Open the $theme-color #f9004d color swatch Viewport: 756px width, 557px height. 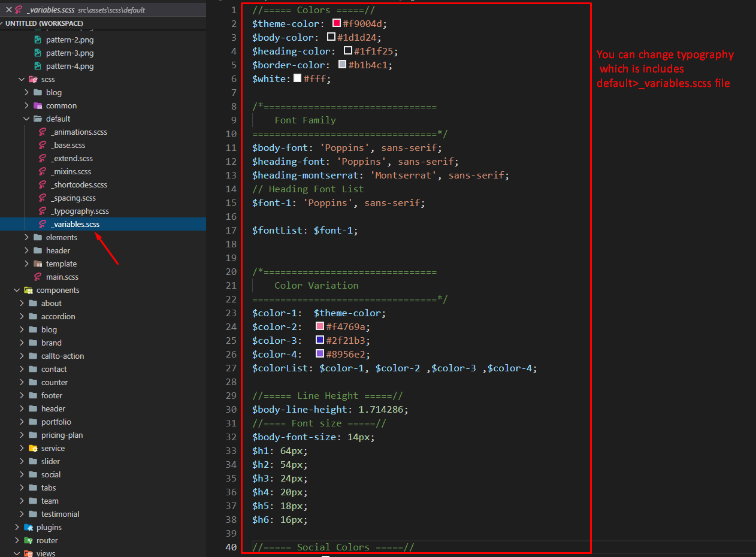[x=337, y=23]
